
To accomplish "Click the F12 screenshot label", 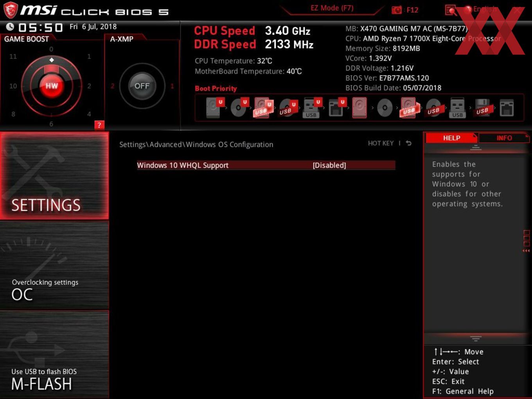I will 412,10.
